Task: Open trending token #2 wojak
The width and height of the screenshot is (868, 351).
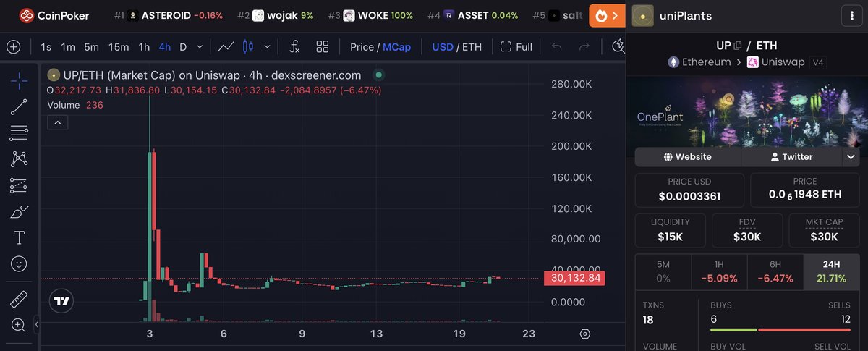Action: tap(276, 15)
